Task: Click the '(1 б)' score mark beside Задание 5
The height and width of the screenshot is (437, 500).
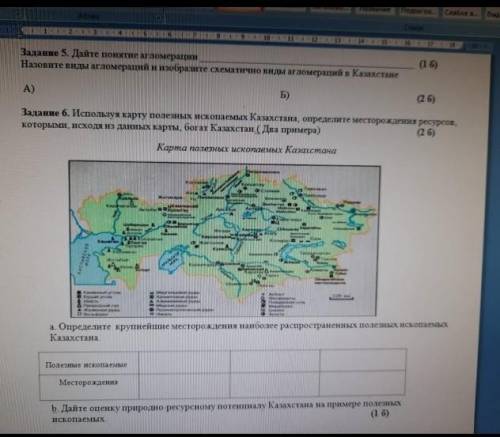Action: (x=428, y=64)
